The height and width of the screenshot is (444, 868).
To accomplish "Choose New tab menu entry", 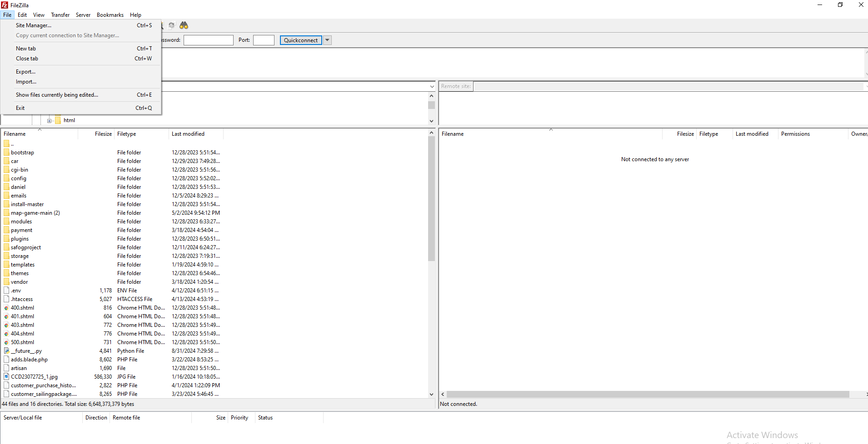I will (x=81, y=49).
